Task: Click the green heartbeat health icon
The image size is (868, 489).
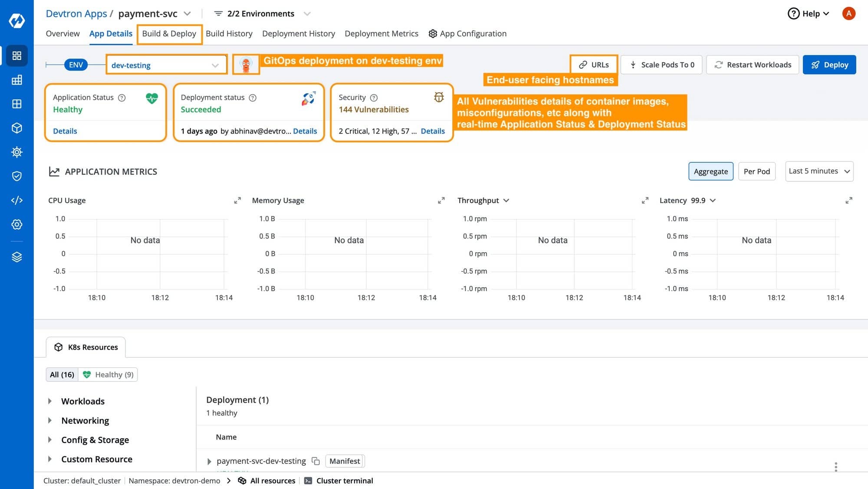Action: tap(152, 98)
